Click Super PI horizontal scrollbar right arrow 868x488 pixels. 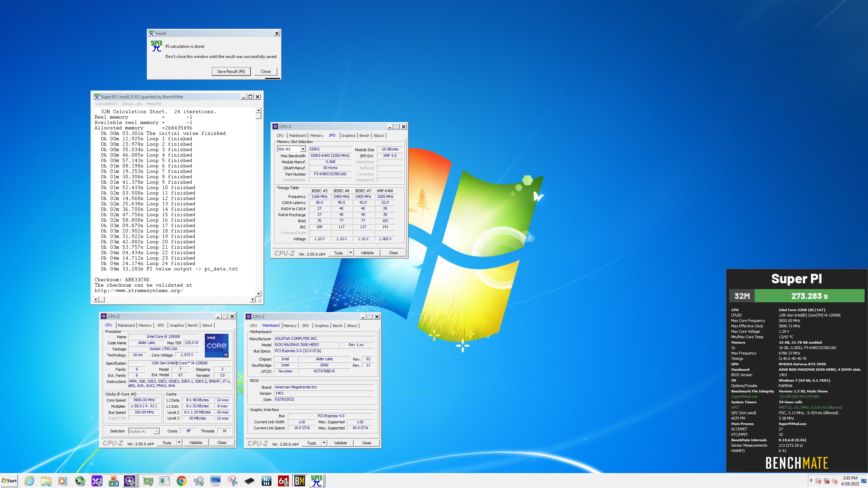point(252,299)
